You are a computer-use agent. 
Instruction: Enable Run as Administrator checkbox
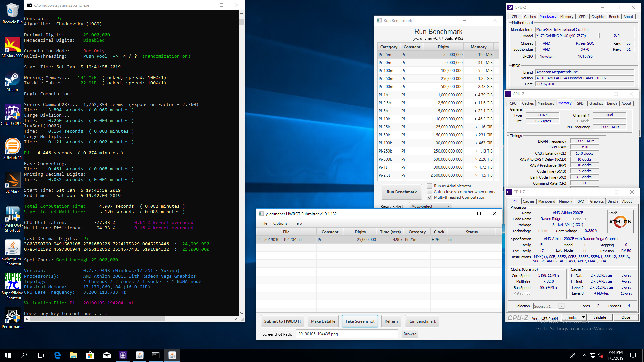[x=429, y=186]
